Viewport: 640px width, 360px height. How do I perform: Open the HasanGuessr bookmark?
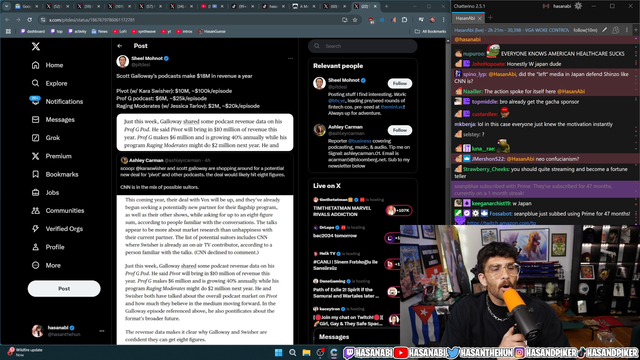click(212, 31)
